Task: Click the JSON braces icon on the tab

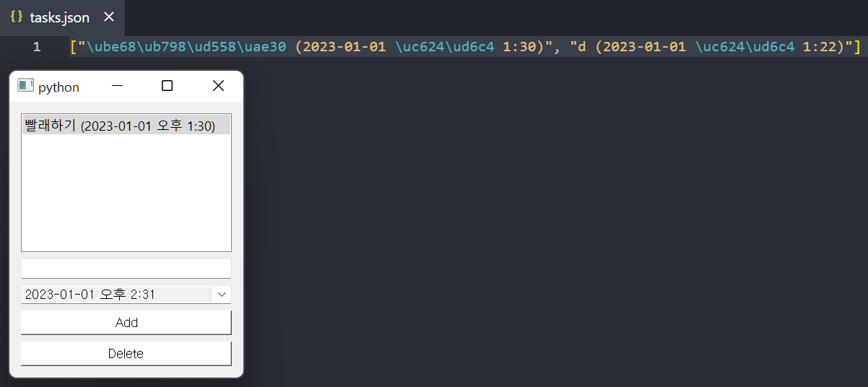Action: [x=17, y=17]
